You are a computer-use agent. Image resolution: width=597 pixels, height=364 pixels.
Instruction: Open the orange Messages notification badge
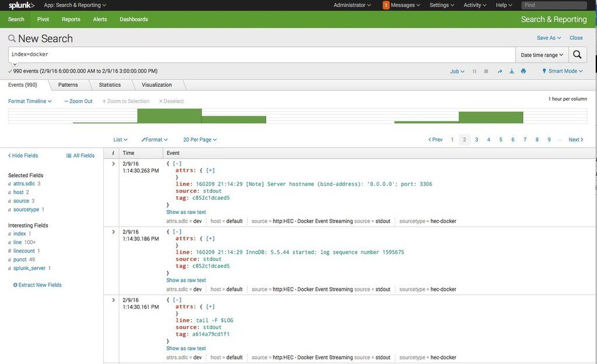(x=386, y=5)
